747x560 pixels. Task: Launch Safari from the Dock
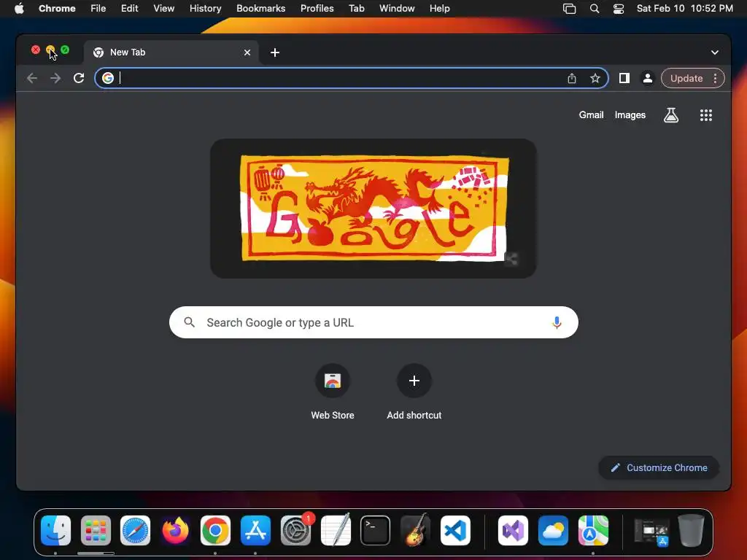(x=135, y=530)
